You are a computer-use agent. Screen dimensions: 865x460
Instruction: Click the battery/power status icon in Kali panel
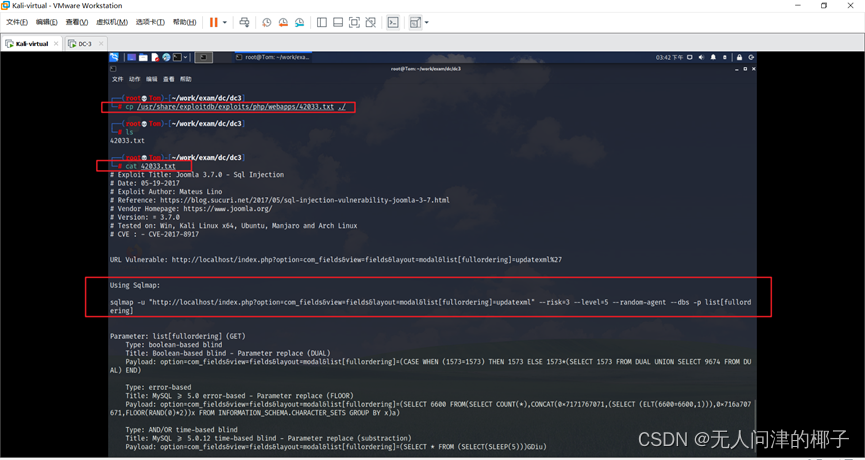[x=724, y=57]
